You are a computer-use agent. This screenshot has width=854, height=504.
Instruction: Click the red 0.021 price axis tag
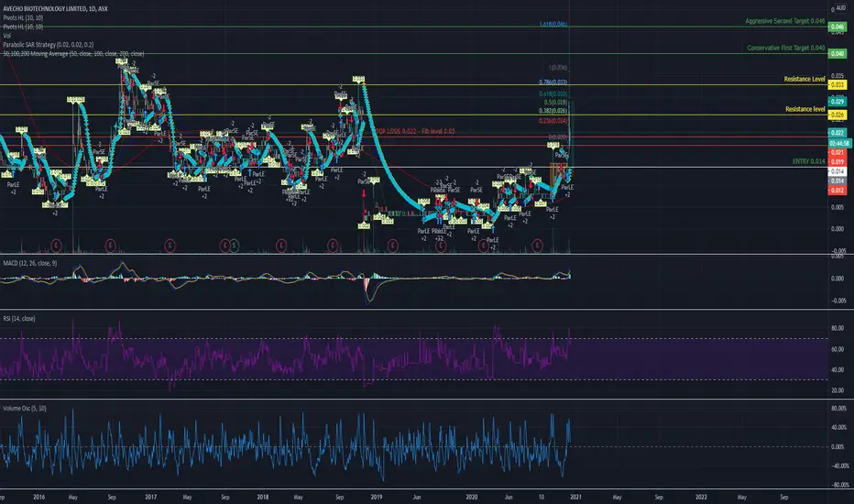838,152
